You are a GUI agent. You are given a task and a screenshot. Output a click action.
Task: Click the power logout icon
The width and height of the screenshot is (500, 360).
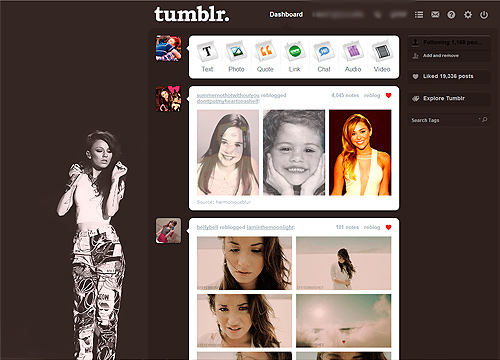point(484,15)
